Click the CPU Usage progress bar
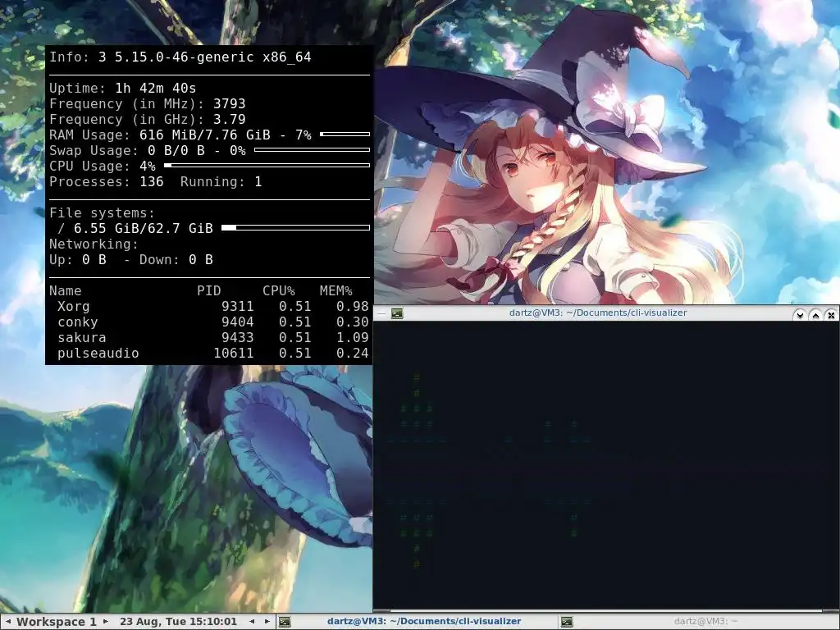Image resolution: width=840 pixels, height=630 pixels. tap(267, 165)
